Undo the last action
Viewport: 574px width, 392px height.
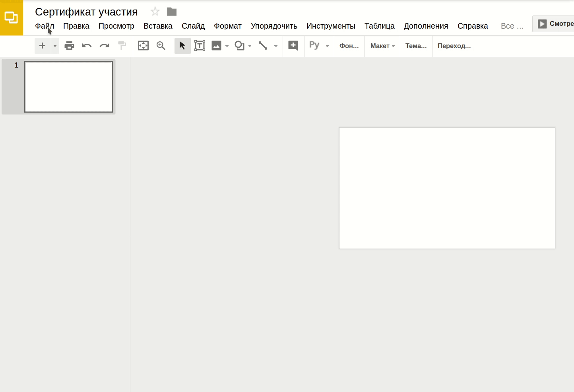(x=87, y=46)
